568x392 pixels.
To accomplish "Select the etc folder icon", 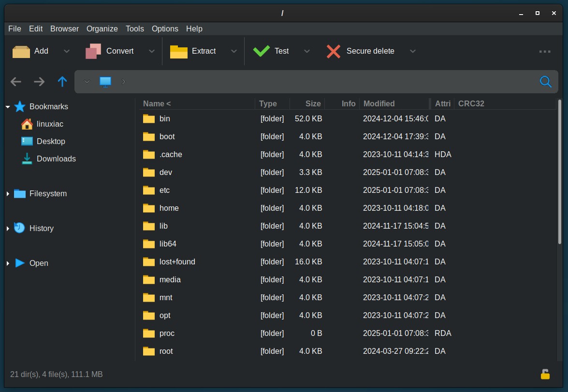I will coord(148,190).
